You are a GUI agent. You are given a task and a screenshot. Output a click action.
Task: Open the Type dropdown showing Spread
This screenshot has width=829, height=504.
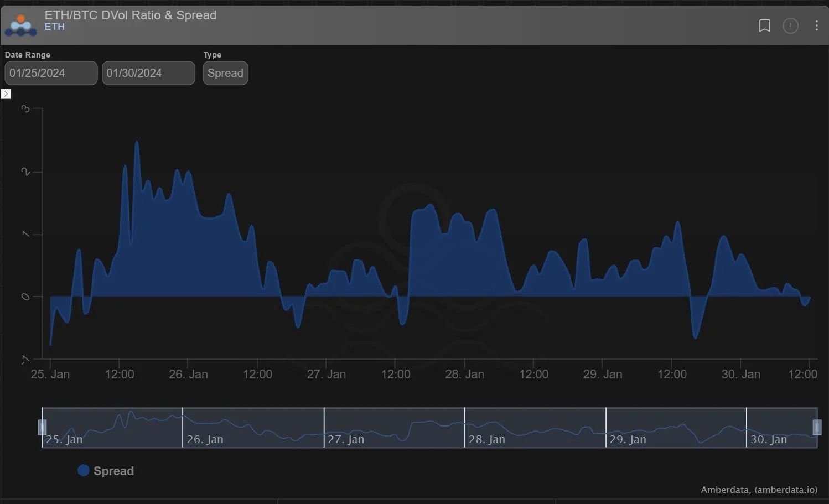pyautogui.click(x=225, y=73)
